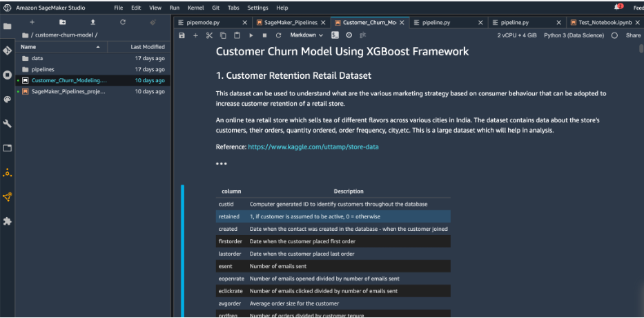
Task: Restart the kernel from the notebook toolbar
Action: tap(278, 35)
